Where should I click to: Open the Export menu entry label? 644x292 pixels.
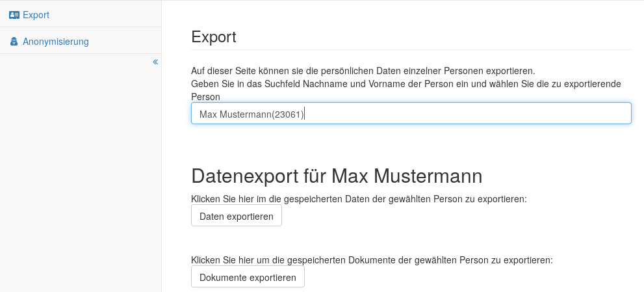(36, 14)
